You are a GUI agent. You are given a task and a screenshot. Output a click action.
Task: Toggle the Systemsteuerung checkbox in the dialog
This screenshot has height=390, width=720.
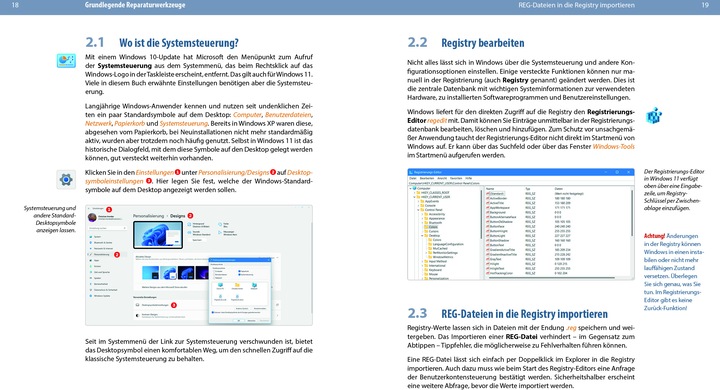[239, 275]
